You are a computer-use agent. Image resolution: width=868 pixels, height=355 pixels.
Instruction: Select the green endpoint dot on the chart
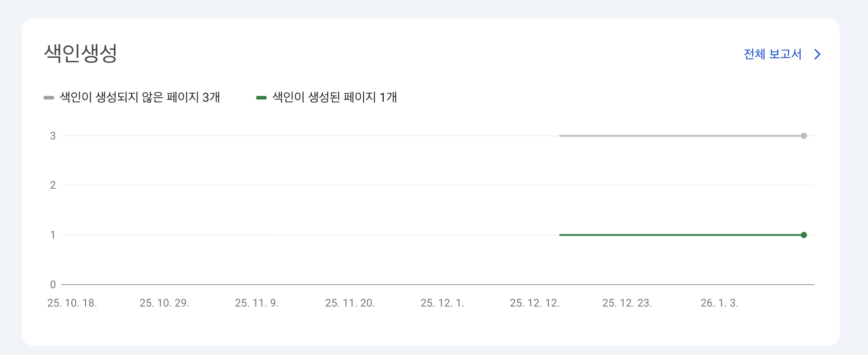pyautogui.click(x=804, y=234)
